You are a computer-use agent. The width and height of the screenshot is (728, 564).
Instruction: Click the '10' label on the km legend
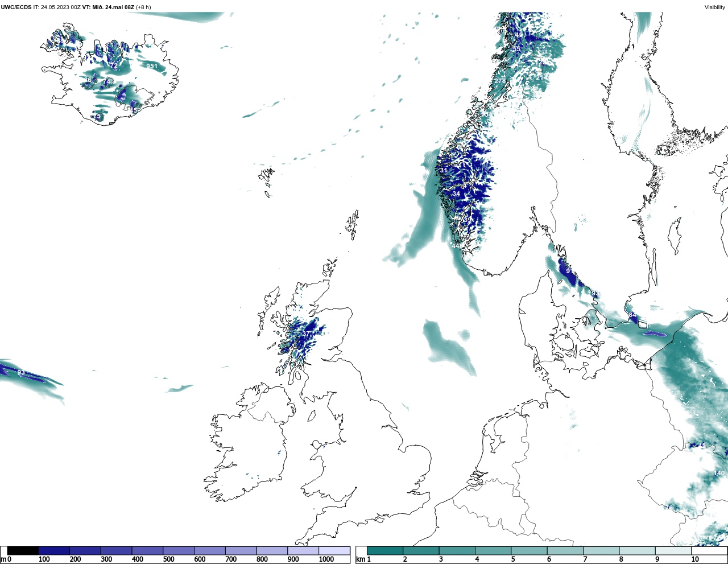(x=694, y=559)
